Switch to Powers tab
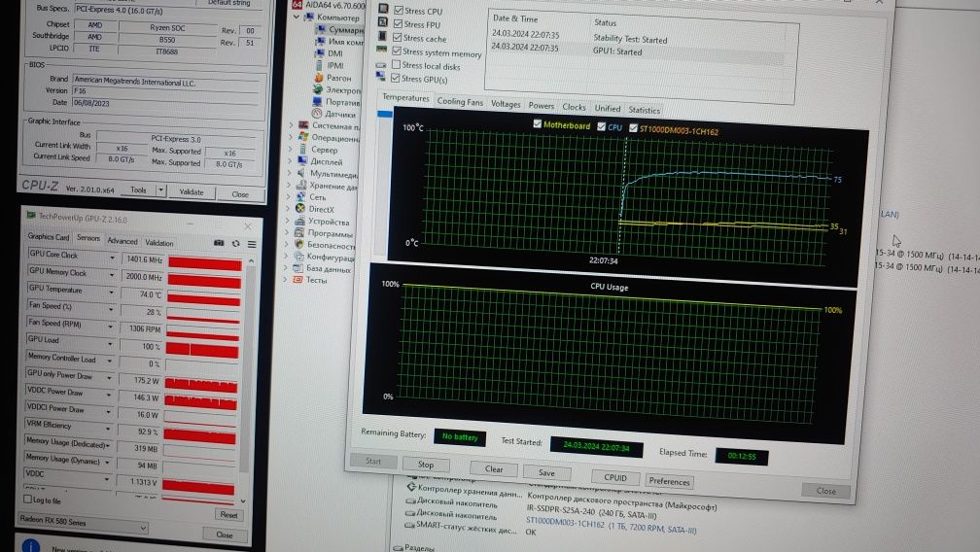Image resolution: width=980 pixels, height=552 pixels. click(x=542, y=106)
